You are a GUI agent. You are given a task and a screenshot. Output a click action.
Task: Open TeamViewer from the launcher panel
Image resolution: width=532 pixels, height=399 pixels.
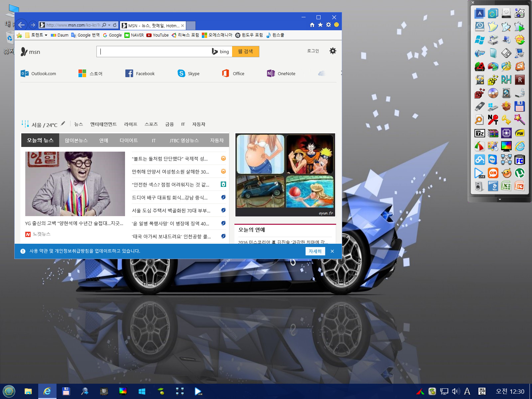[x=493, y=160]
